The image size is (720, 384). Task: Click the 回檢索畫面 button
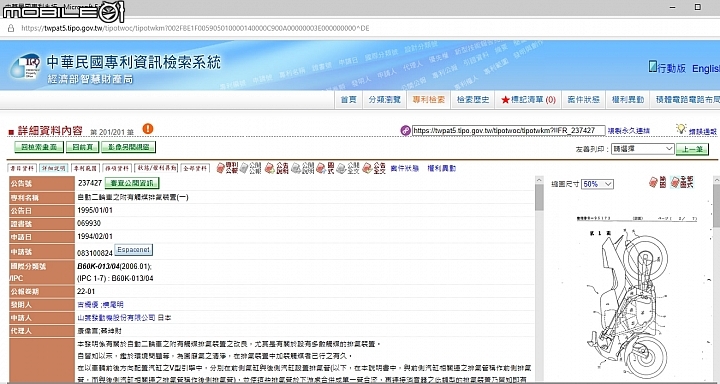tap(39, 147)
